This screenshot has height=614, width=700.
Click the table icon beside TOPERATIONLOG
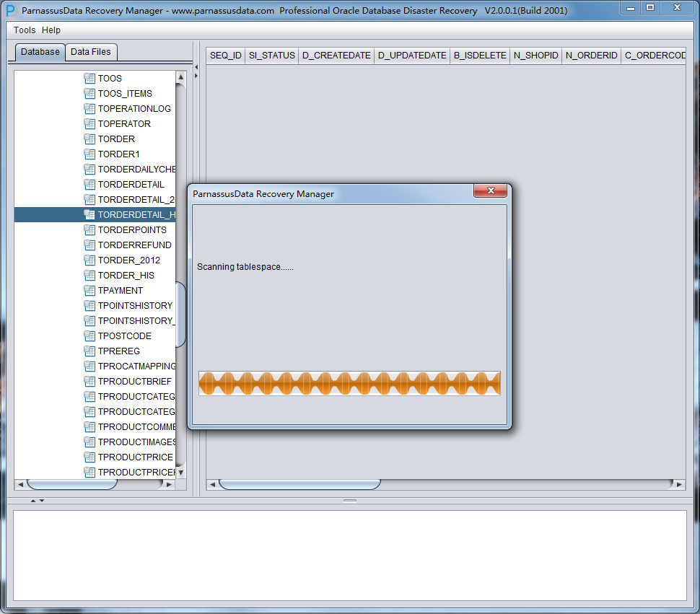(x=89, y=109)
